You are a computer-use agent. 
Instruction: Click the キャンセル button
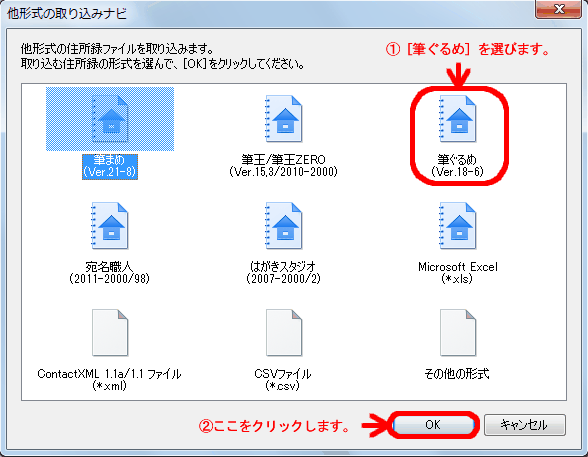point(524,425)
